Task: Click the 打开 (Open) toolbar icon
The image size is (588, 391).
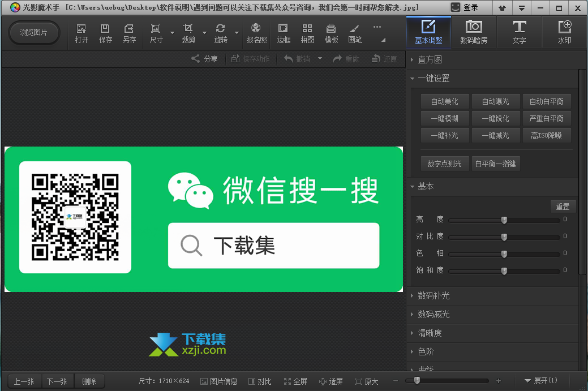Action: coord(81,34)
